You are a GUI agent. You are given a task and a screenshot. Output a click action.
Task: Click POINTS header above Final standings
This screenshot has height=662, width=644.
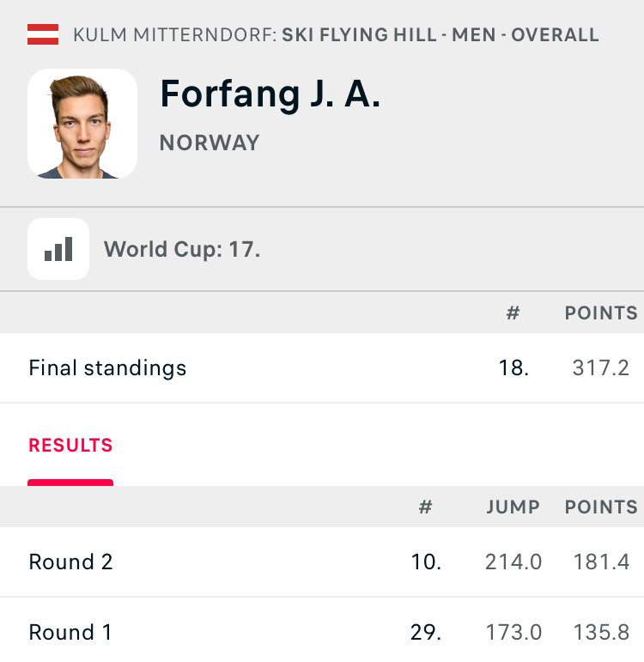601,313
